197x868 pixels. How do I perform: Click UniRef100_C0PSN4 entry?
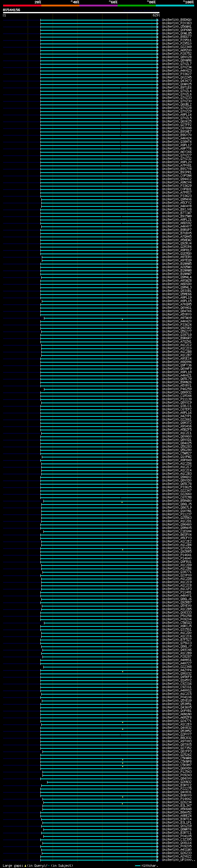(176, 176)
